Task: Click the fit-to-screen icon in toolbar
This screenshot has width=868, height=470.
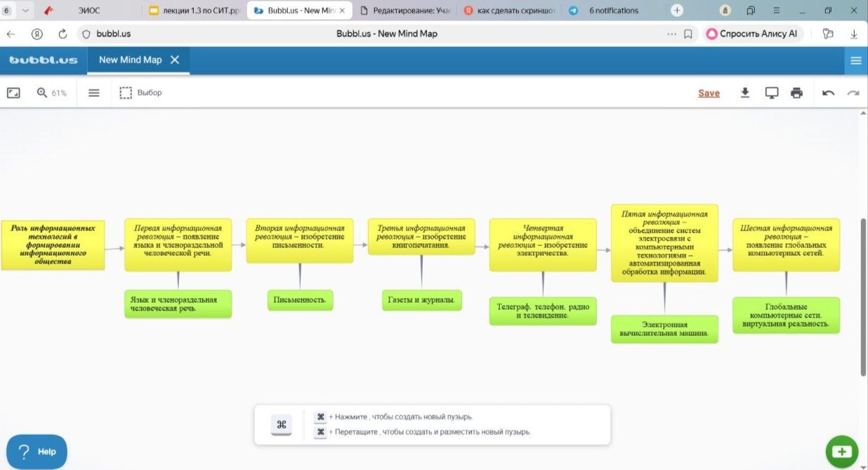Action: (13, 93)
